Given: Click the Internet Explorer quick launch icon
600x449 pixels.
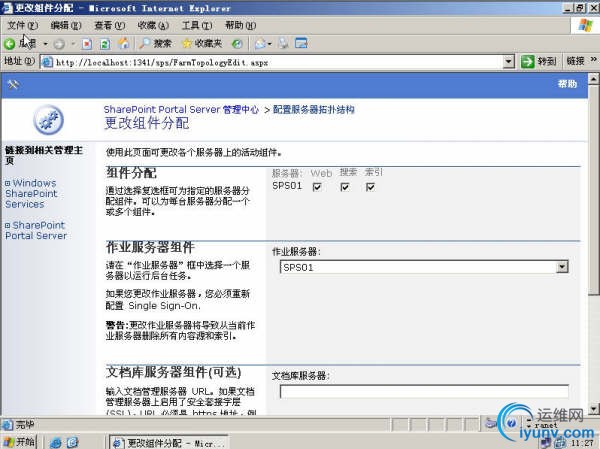Looking at the screenshot, I should (x=56, y=443).
